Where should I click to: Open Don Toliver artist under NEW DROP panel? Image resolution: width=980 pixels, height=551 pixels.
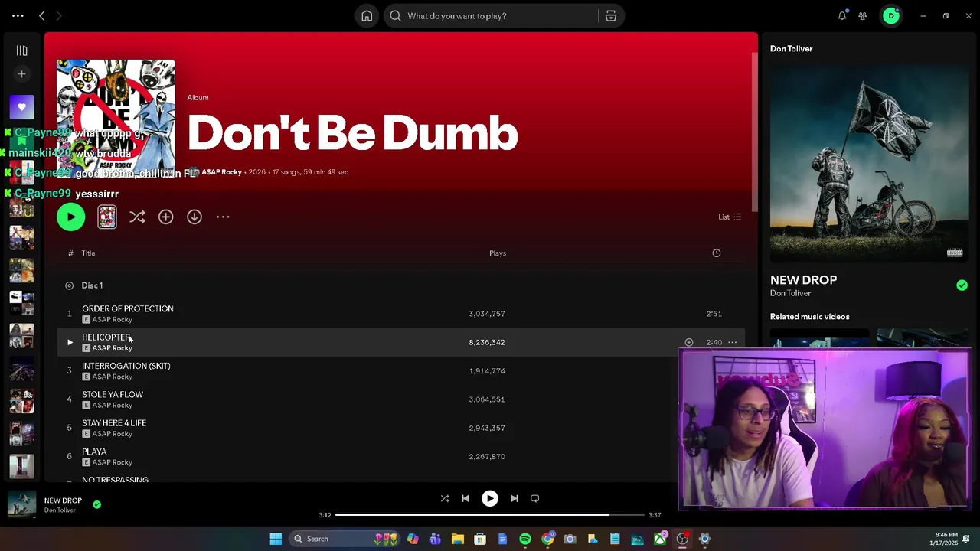(790, 293)
